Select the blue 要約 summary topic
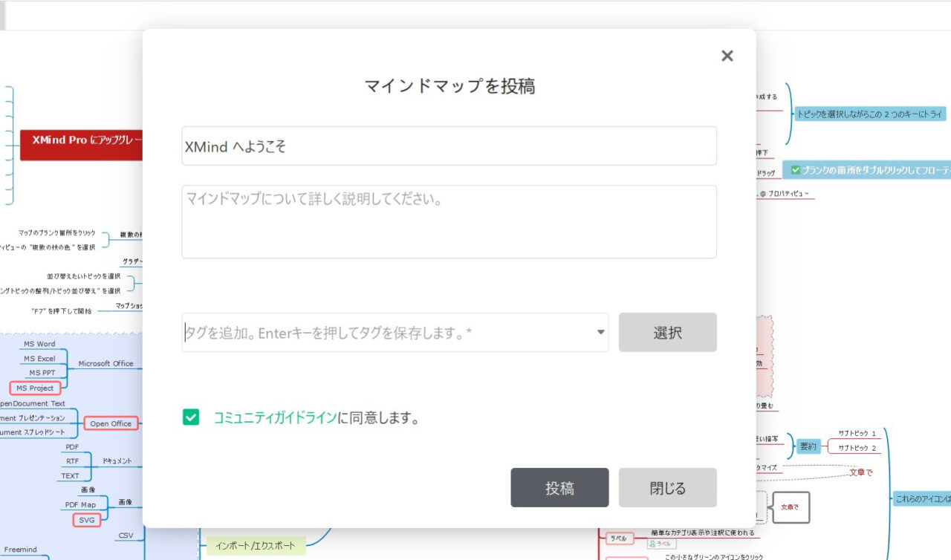 808,447
